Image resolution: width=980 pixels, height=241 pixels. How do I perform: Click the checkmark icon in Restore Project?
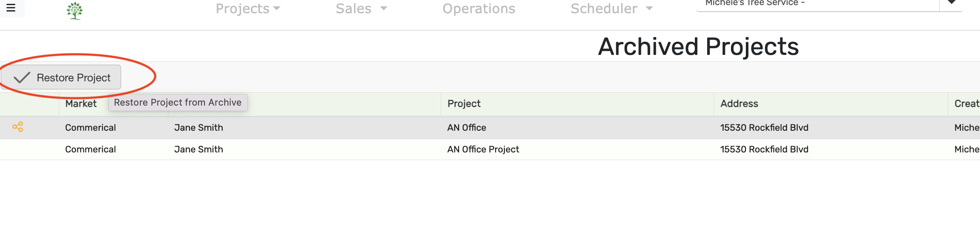[x=22, y=78]
